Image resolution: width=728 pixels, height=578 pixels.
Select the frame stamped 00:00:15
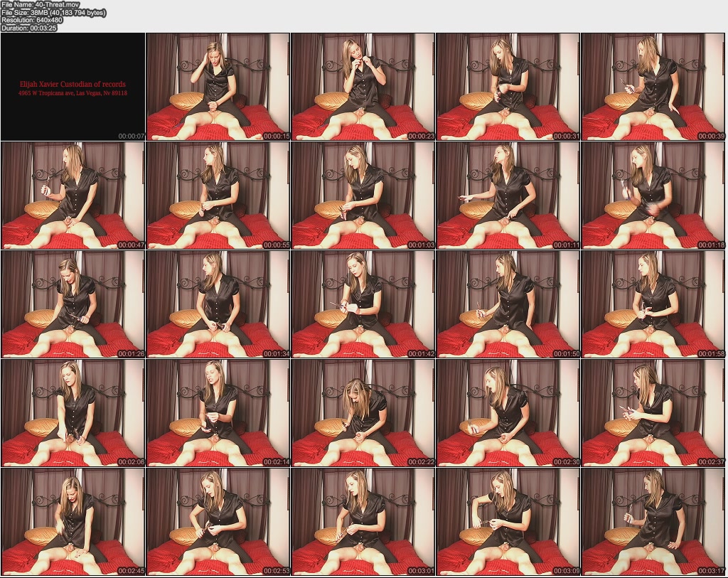point(218,87)
